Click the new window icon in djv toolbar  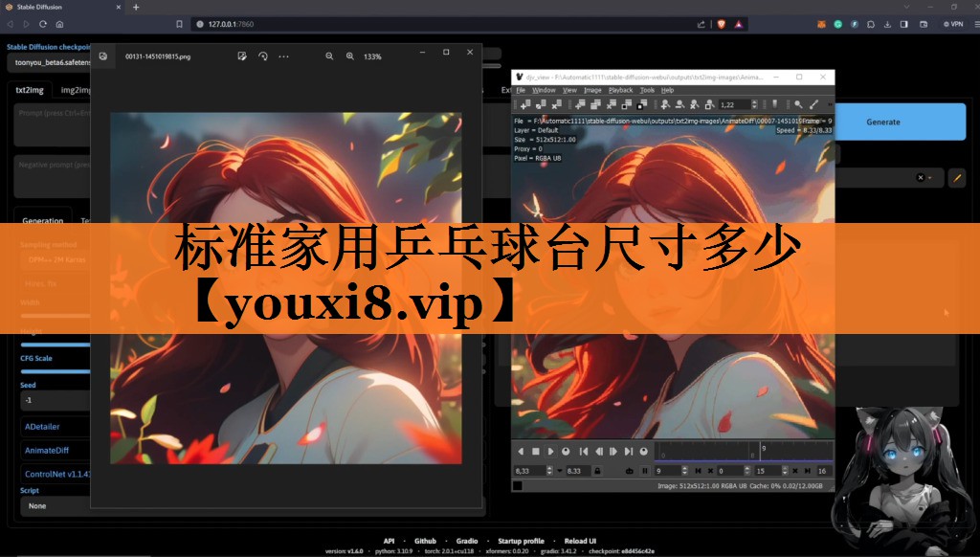(525, 104)
